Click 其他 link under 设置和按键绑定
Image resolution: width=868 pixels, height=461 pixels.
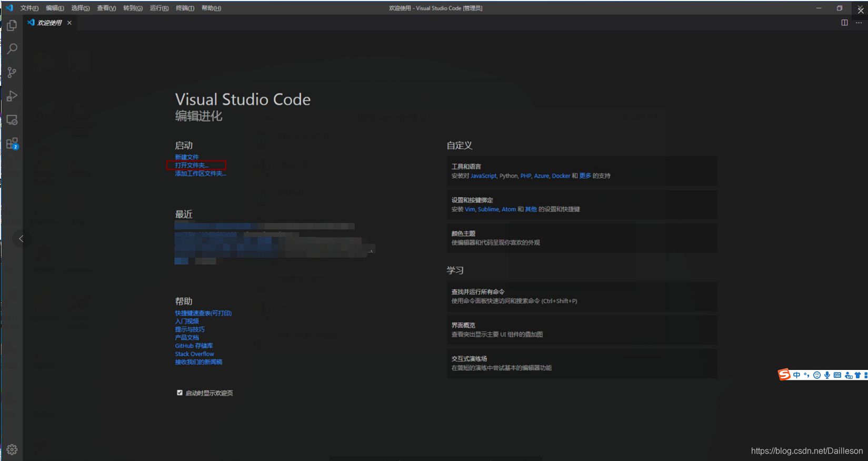coord(531,209)
